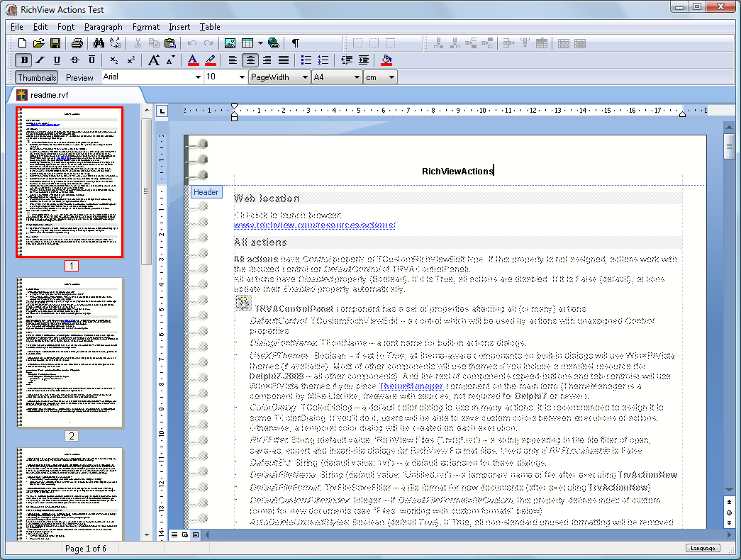Screen dimensions: 741x560
Task: Open the Arial font name dropdown
Action: [198, 77]
